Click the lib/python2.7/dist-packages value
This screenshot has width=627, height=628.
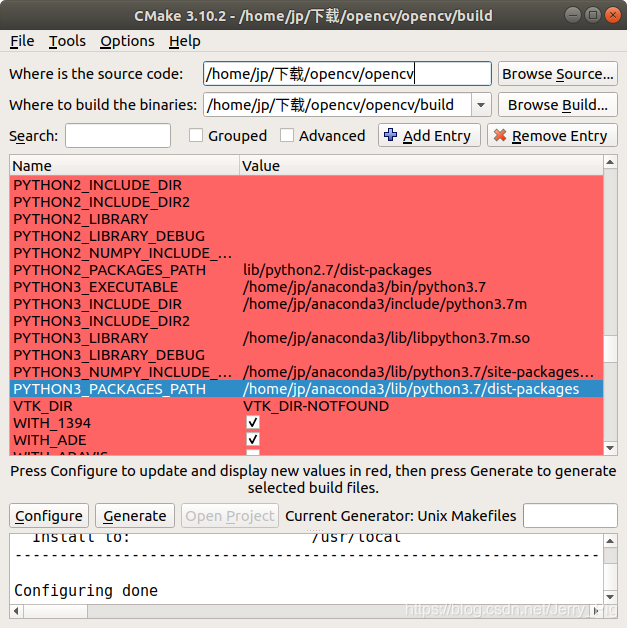pyautogui.click(x=338, y=270)
